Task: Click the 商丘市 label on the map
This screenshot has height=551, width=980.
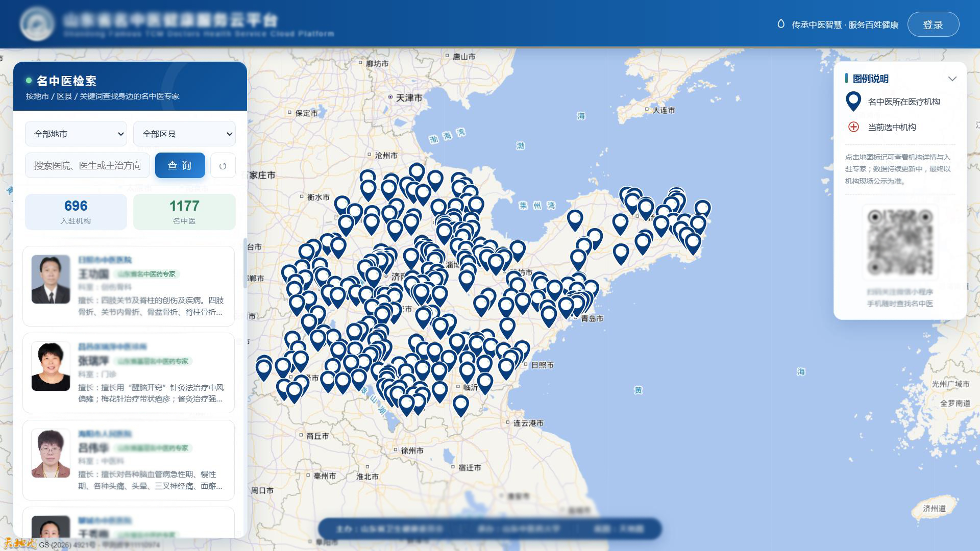Action: pyautogui.click(x=317, y=436)
